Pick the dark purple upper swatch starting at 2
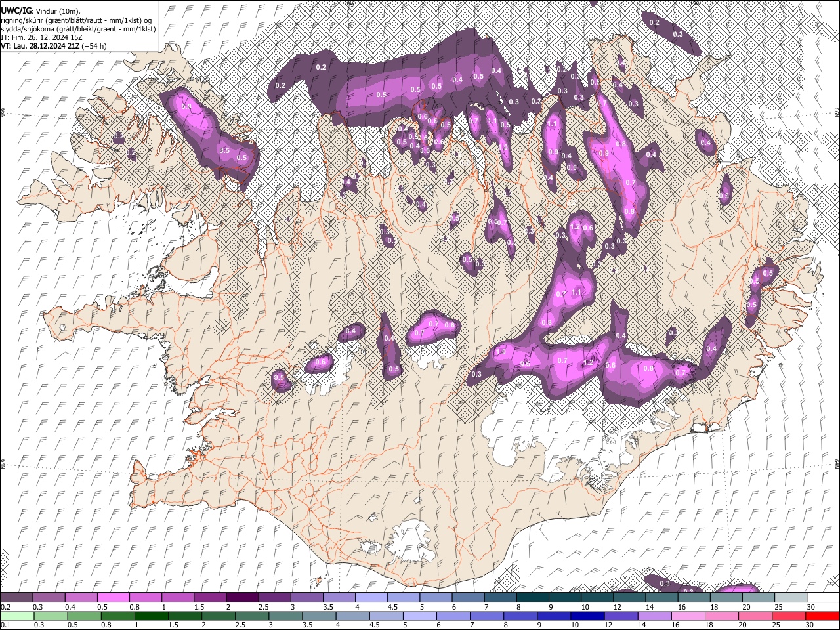 click(242, 597)
